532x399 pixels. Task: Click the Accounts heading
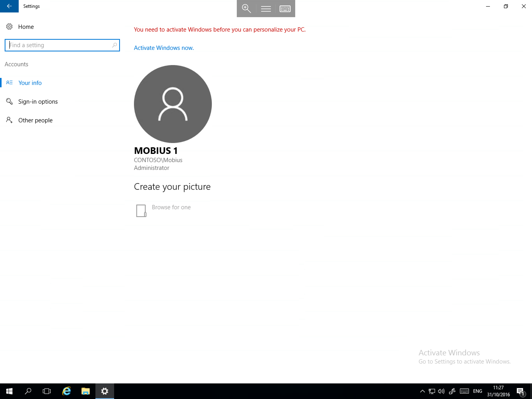tap(16, 64)
